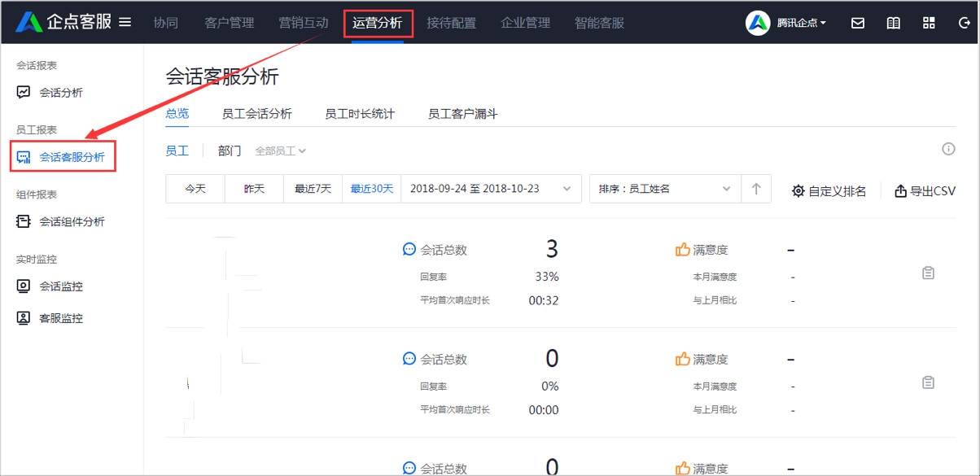The width and height of the screenshot is (980, 476).
Task: Click the 腾讯企点 account avatar
Action: tap(758, 23)
